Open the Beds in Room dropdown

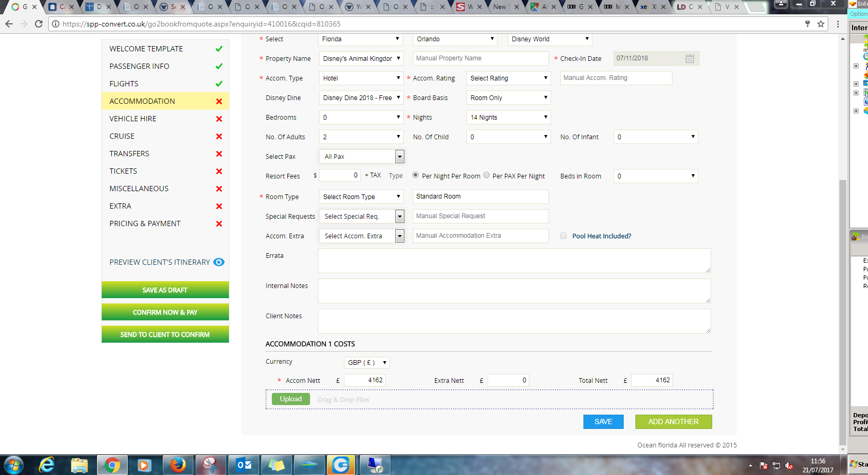coord(656,176)
